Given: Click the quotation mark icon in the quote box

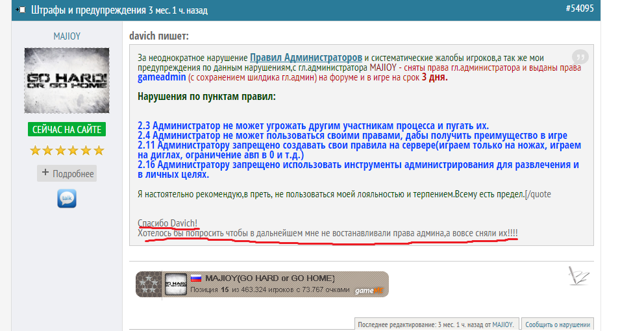Looking at the screenshot, I should click(x=580, y=58).
